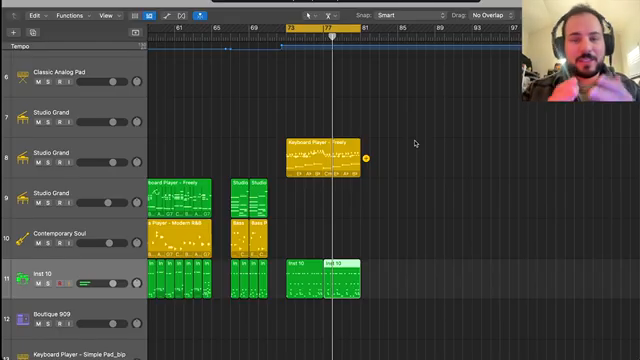Add a new track with plus button
Screen dimensions: 640x360
coord(13,33)
